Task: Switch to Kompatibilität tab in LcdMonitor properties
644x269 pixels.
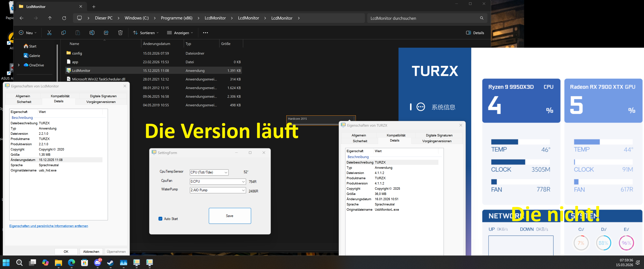Action: click(x=60, y=96)
